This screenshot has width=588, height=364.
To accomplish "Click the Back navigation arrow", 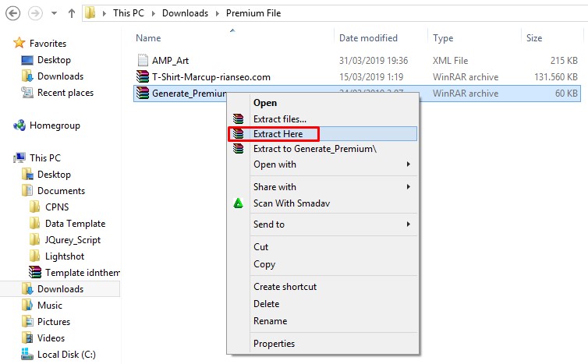I will (12, 13).
